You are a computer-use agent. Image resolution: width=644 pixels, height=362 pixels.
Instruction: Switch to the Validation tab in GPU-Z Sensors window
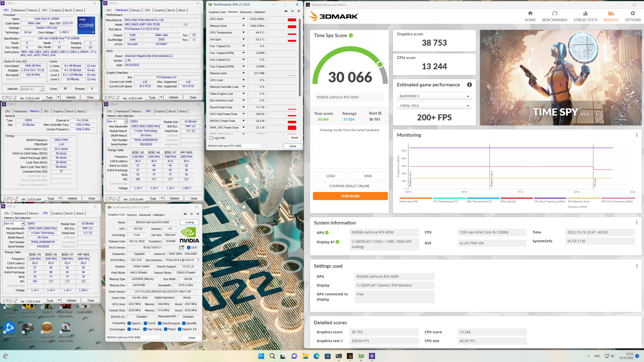coord(259,12)
